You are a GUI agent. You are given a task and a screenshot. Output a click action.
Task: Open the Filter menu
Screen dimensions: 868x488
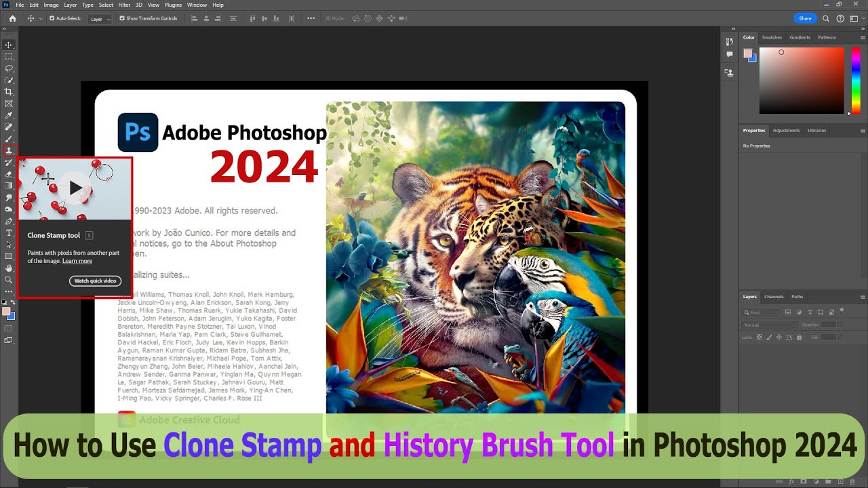coord(124,5)
